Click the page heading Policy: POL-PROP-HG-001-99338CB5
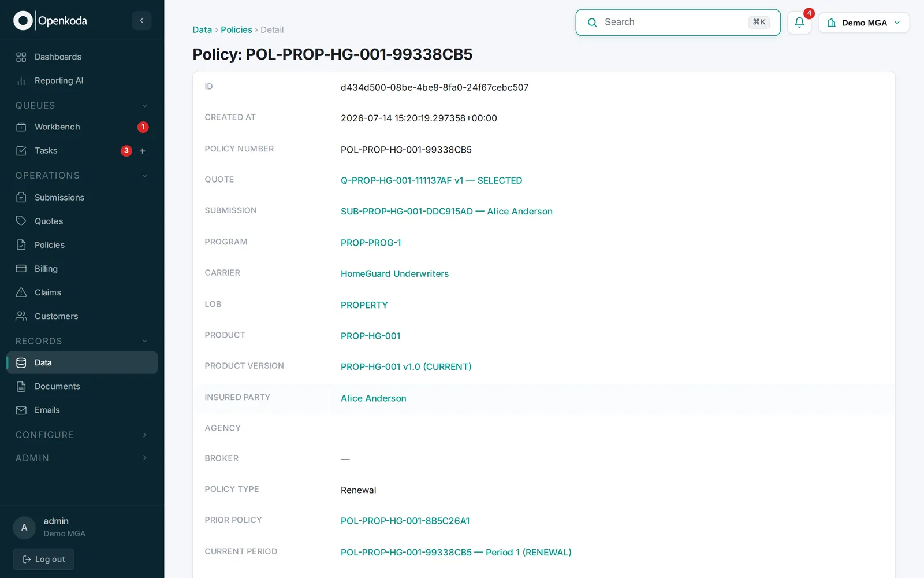Viewport: 924px width, 578px height. click(x=333, y=54)
